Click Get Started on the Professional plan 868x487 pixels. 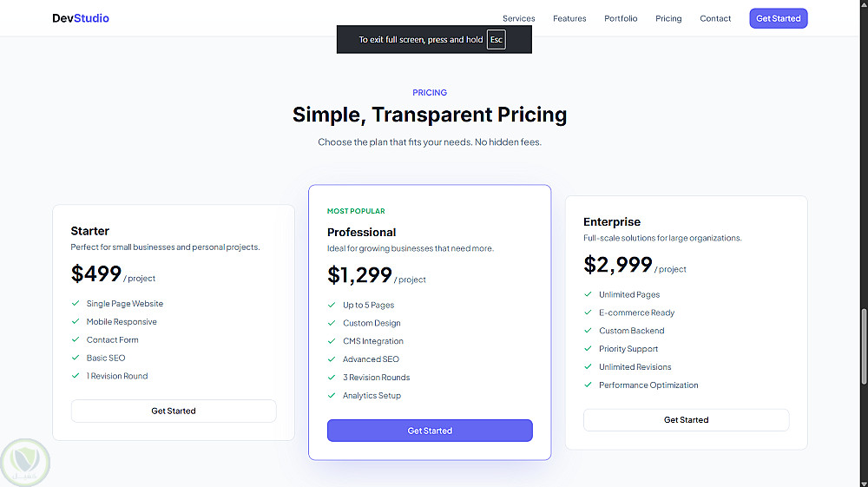click(x=430, y=431)
